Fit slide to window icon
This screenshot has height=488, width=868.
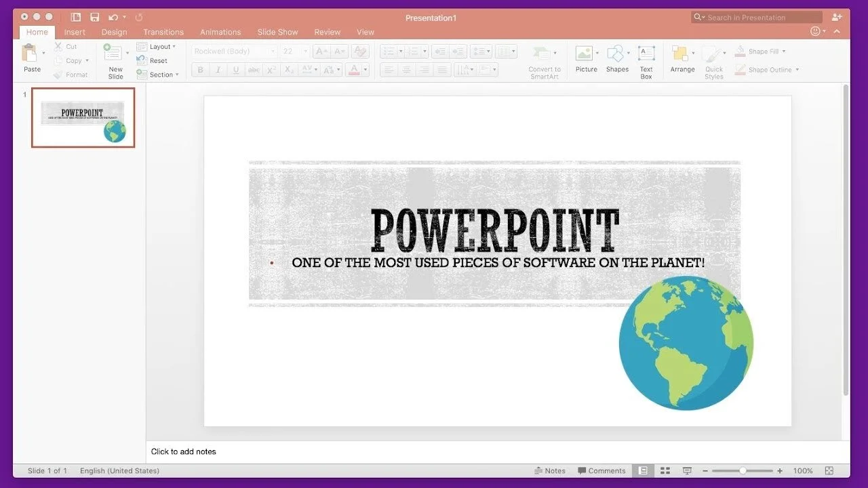tap(829, 470)
